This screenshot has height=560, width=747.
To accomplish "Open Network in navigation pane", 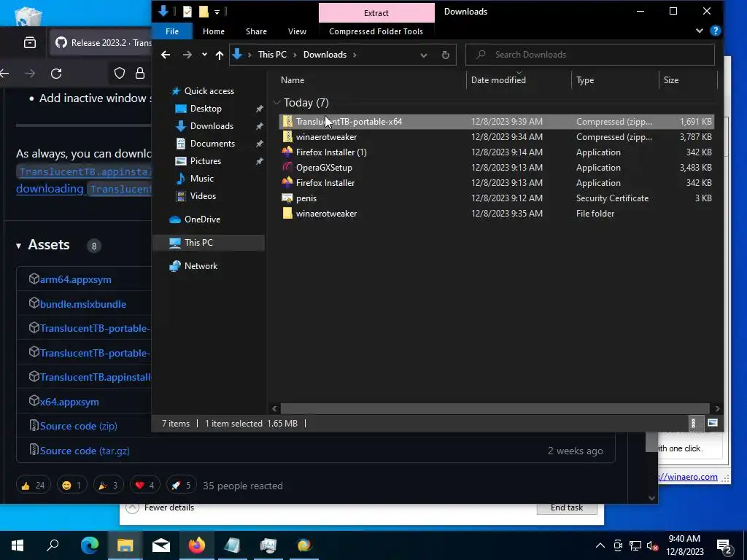I will pyautogui.click(x=201, y=266).
